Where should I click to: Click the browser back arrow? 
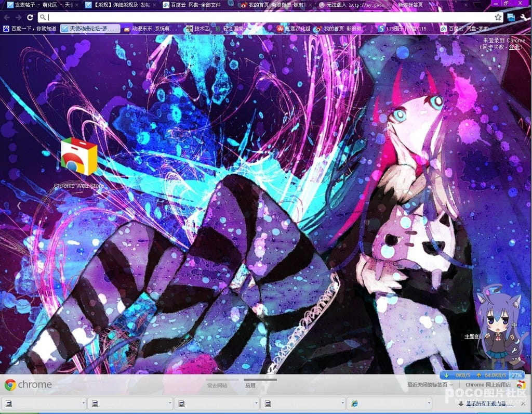coord(7,17)
